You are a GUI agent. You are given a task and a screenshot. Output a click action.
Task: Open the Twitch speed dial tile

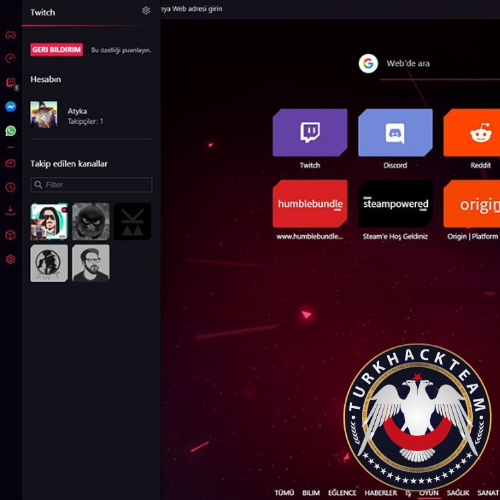pos(310,133)
